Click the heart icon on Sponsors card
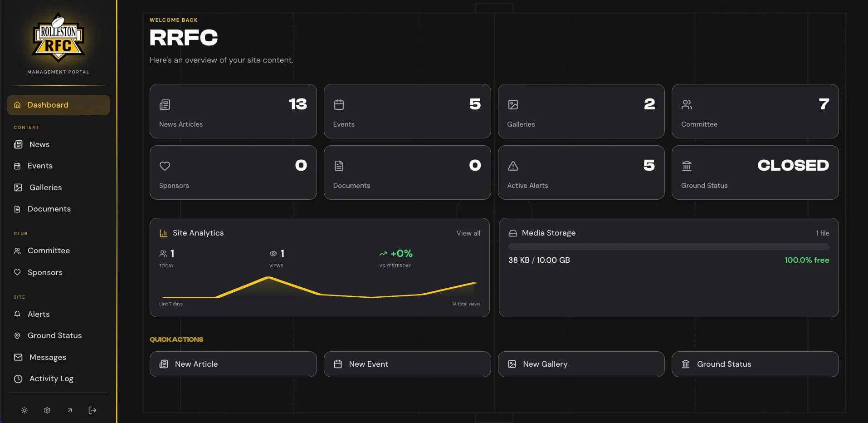The height and width of the screenshot is (423, 868). 165,166
